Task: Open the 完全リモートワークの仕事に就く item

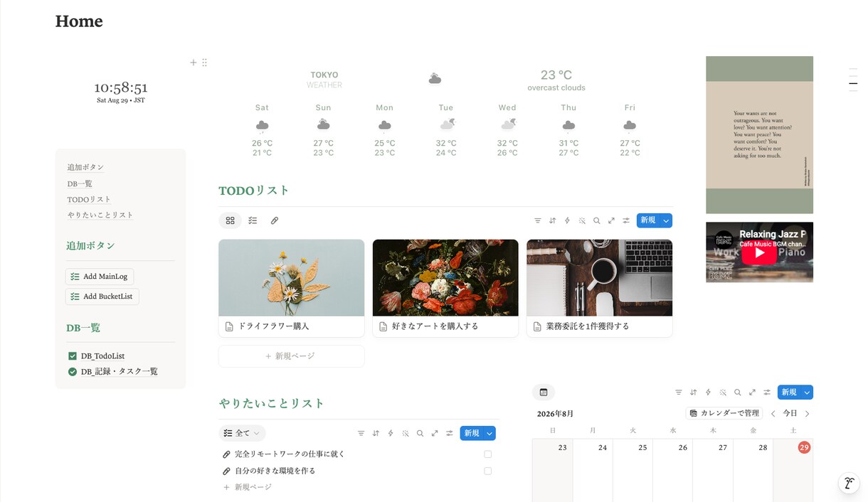Action: point(290,454)
